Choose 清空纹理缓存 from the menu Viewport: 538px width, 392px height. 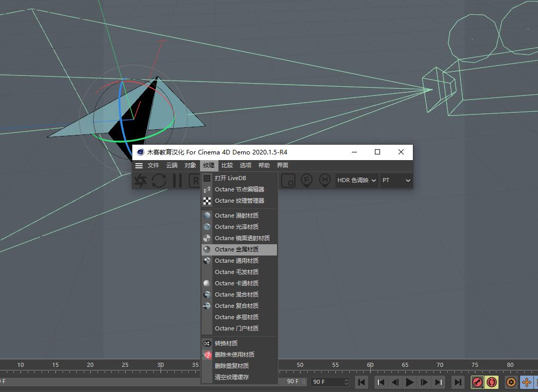point(240,378)
